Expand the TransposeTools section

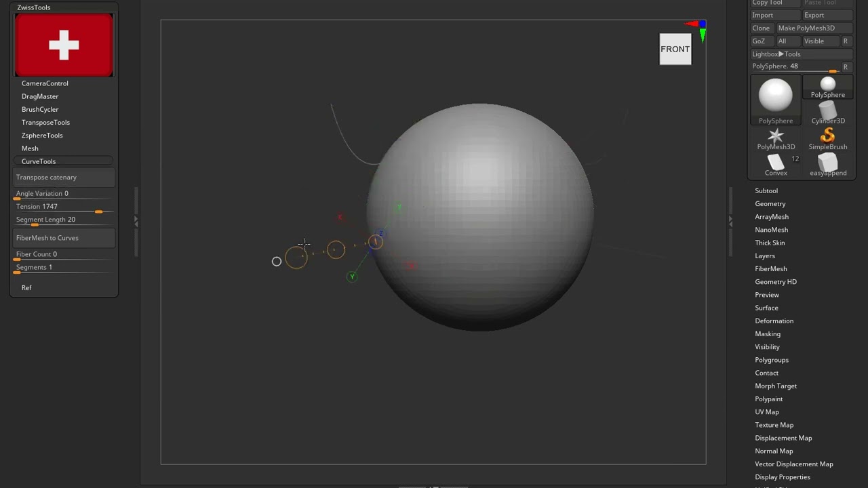click(x=45, y=122)
